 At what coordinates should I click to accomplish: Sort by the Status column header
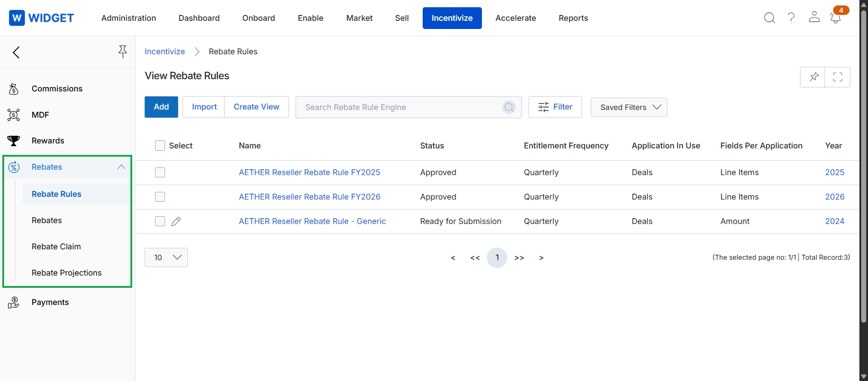pyautogui.click(x=432, y=146)
